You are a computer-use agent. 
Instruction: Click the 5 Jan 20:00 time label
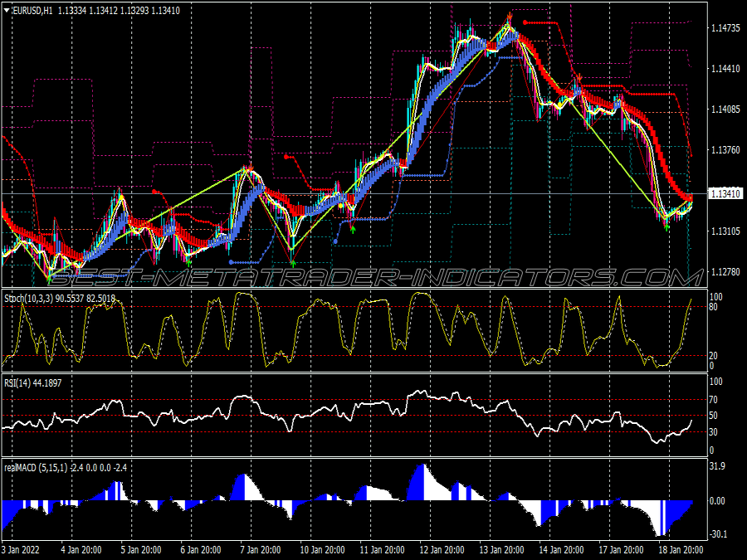pyautogui.click(x=141, y=549)
